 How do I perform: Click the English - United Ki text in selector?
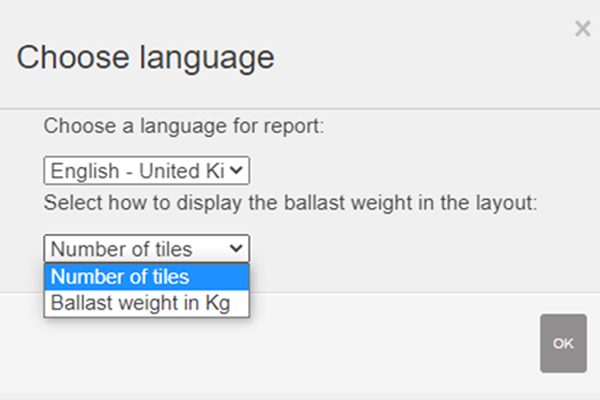coord(138,171)
